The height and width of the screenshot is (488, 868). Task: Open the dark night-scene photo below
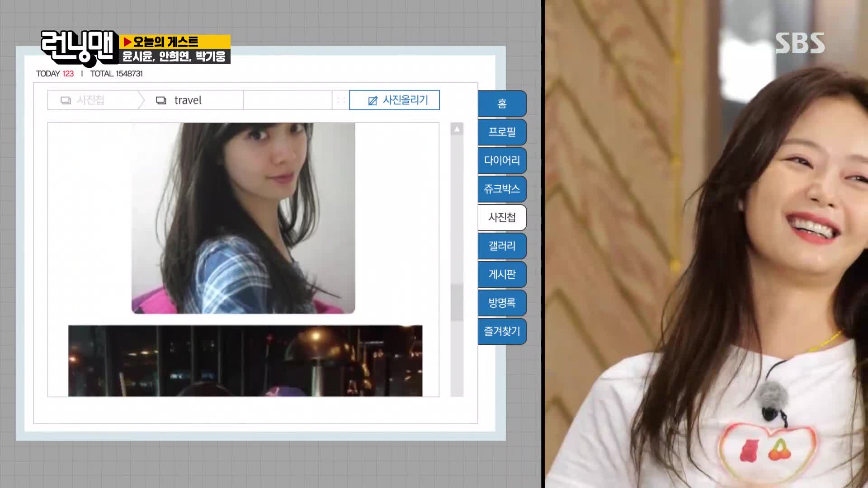pyautogui.click(x=245, y=361)
